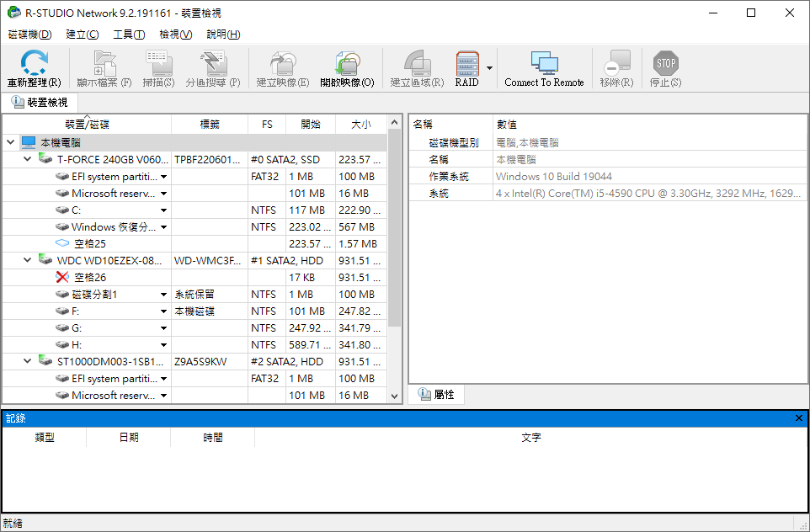Click the 顯示檔案 show files icon
Screen dimensions: 810x532
[104, 63]
